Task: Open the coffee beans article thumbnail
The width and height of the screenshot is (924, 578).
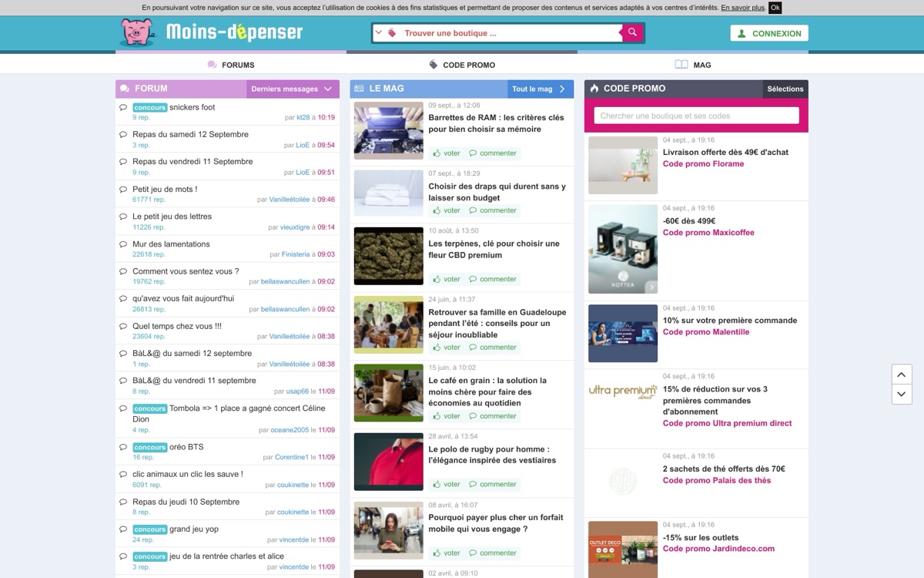Action: 389,393
